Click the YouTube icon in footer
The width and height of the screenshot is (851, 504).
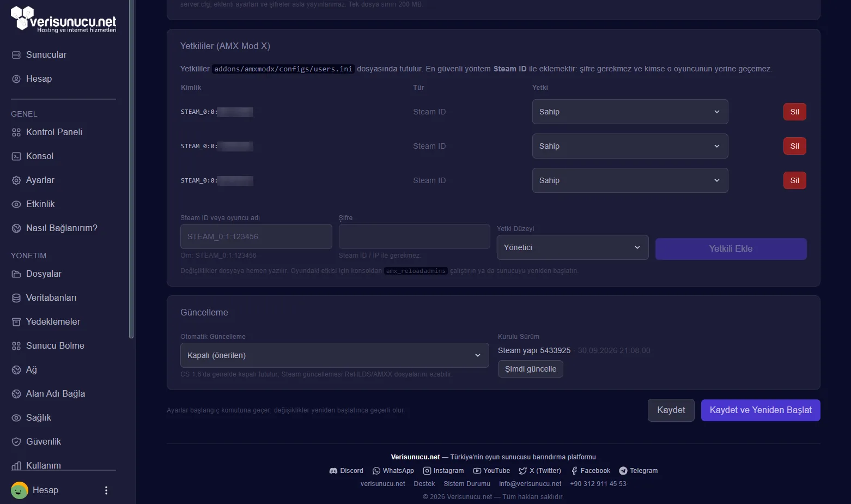[477, 471]
